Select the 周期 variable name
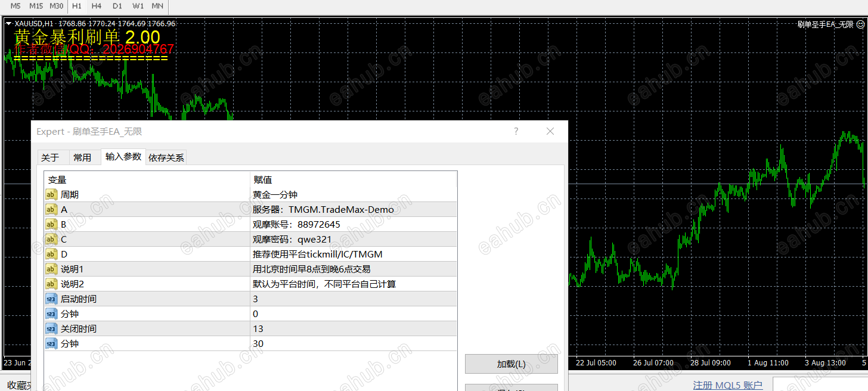 (69, 194)
